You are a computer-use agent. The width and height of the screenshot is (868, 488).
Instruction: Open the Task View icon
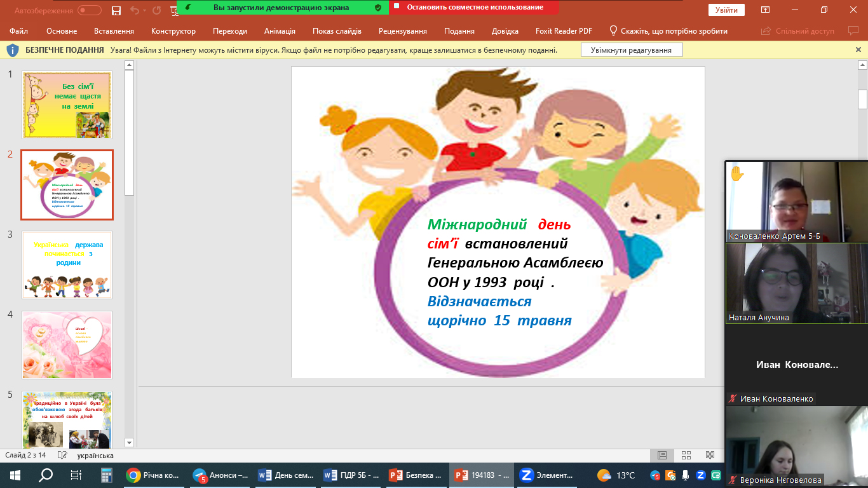(x=76, y=475)
